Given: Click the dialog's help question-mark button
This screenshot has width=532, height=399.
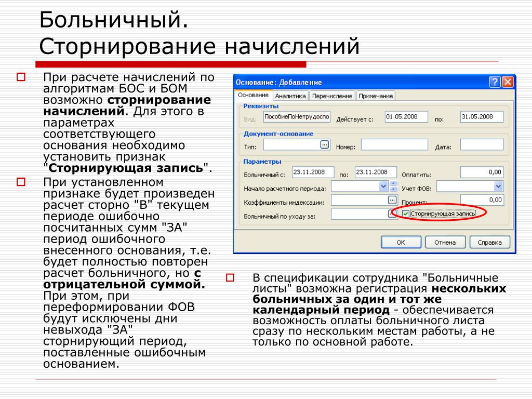Looking at the screenshot, I should (495, 82).
